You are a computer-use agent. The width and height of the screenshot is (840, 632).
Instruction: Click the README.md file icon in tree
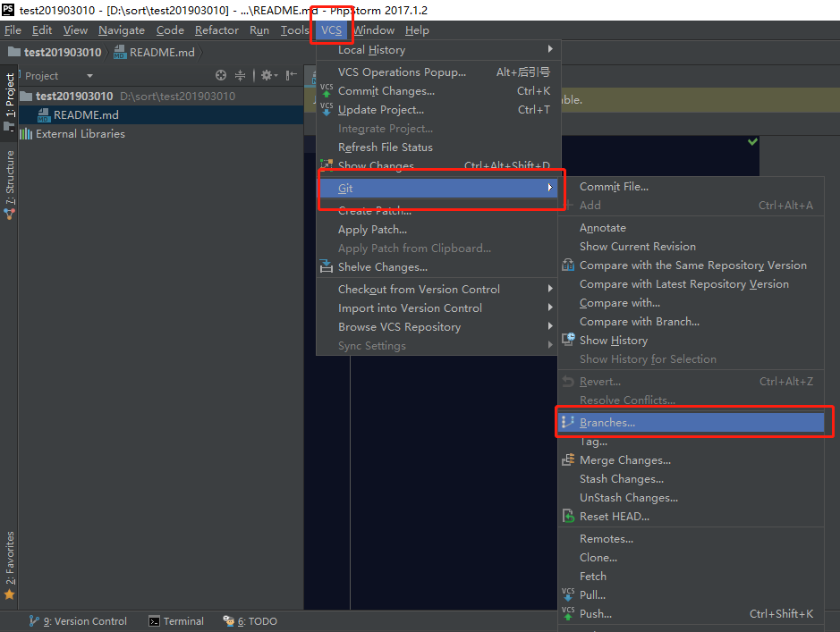pyautogui.click(x=44, y=115)
